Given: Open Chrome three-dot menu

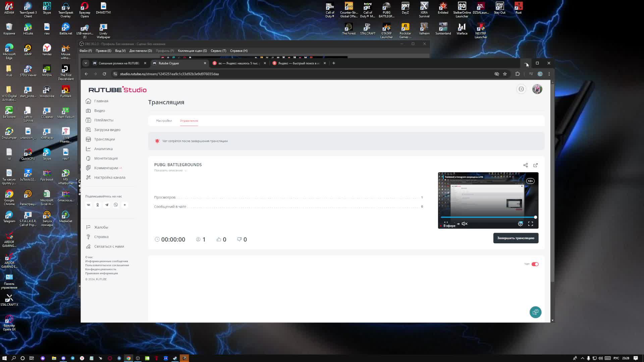Looking at the screenshot, I should tap(549, 74).
